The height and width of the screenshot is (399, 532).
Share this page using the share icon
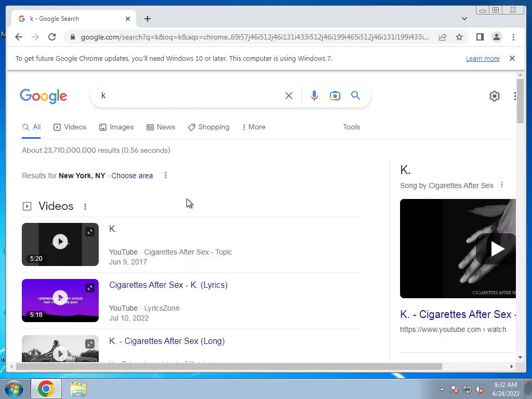pyautogui.click(x=443, y=37)
